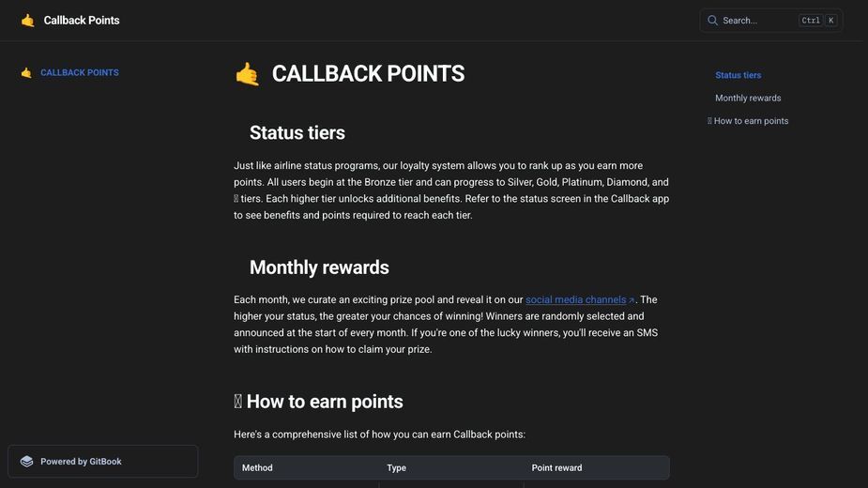Click the Point reward column header
868x488 pixels.
pyautogui.click(x=556, y=468)
